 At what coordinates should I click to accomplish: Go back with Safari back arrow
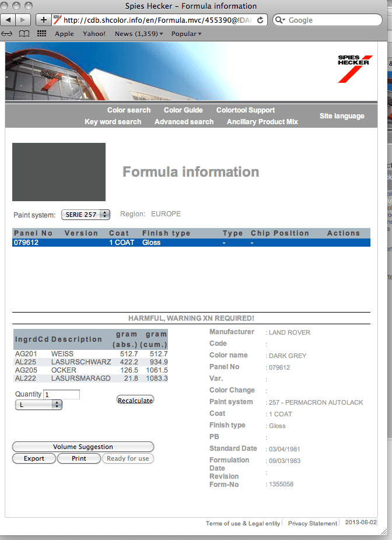pos(8,20)
